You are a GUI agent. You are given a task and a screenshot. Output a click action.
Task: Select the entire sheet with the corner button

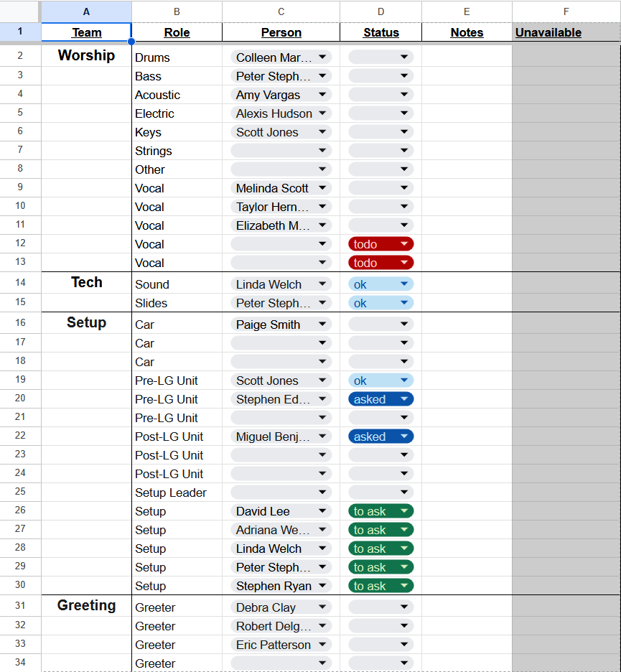click(19, 11)
